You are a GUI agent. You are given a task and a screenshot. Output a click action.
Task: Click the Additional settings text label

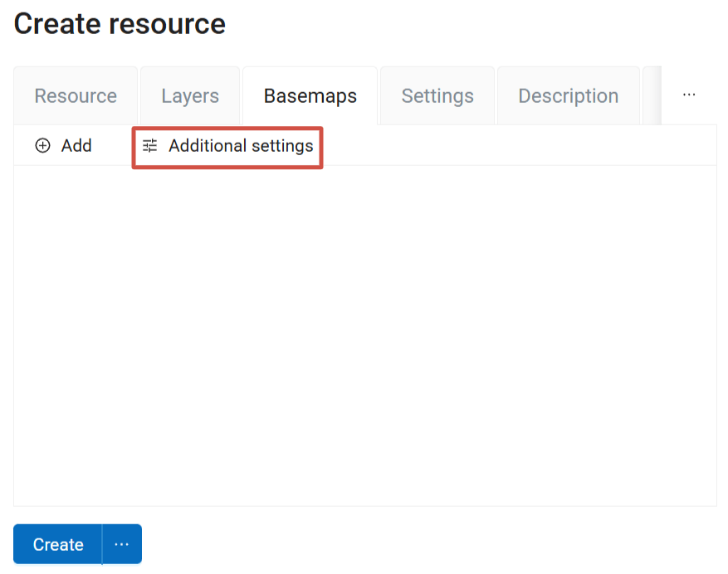[x=241, y=146]
